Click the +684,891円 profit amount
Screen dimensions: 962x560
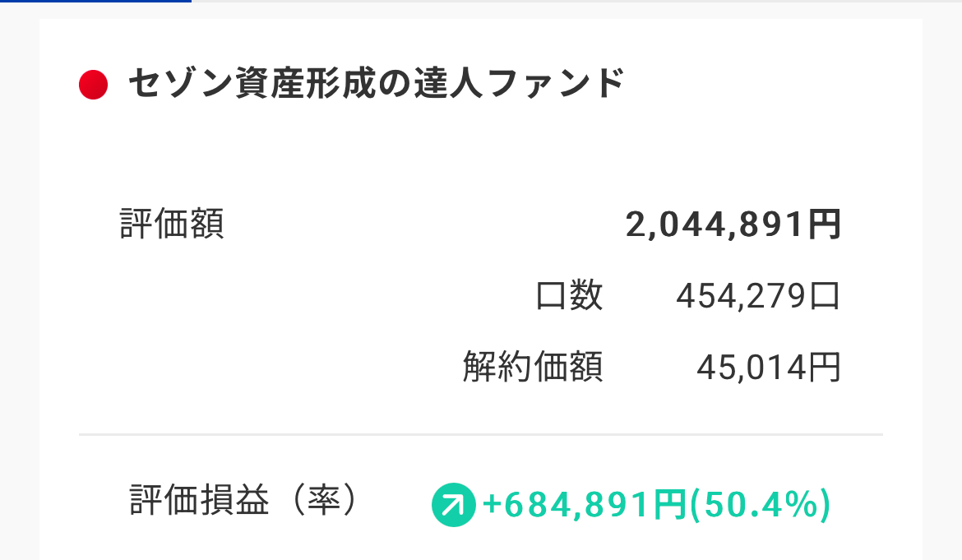585,505
